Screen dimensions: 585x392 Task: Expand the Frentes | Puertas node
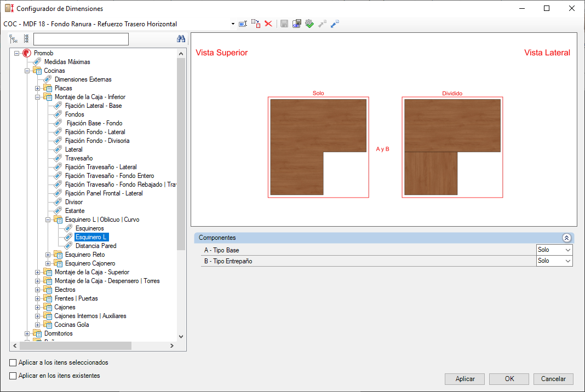point(38,299)
